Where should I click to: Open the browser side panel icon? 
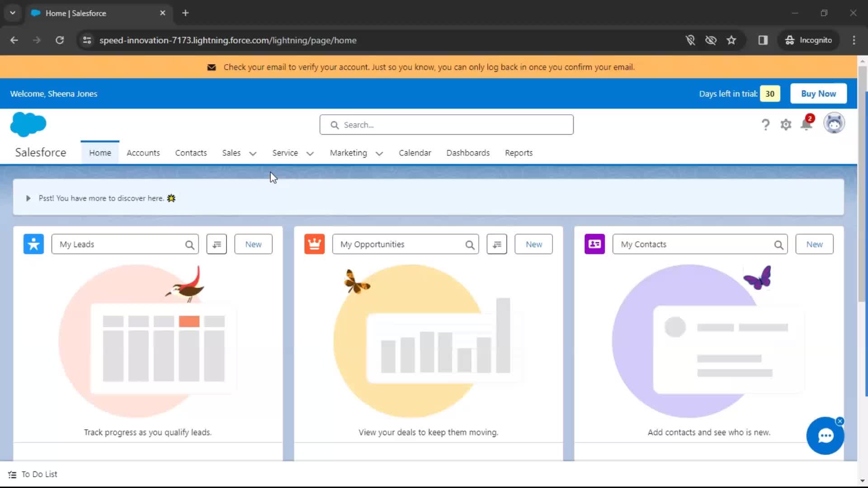(763, 40)
